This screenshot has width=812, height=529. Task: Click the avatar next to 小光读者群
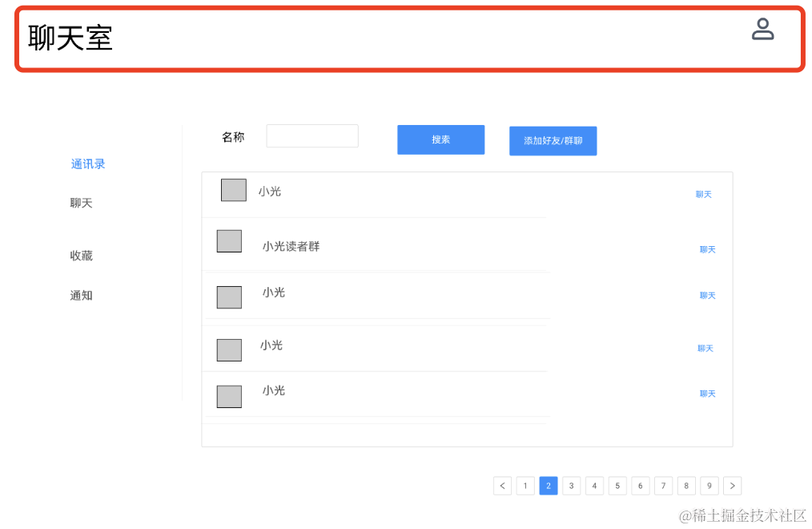click(x=229, y=241)
